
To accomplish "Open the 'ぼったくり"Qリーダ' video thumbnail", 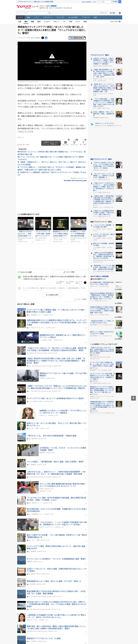I will (x=43, y=223).
